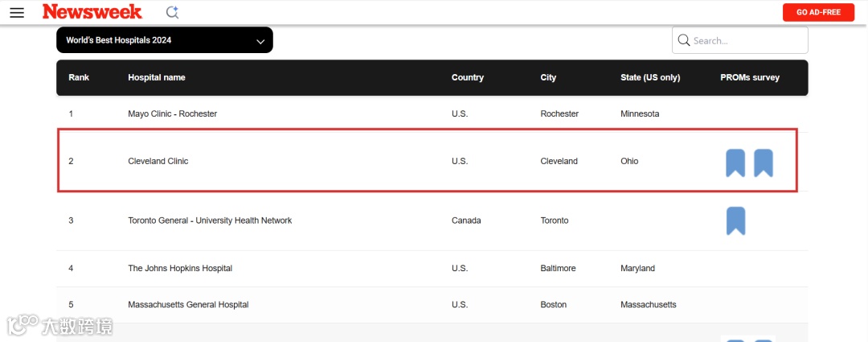Click the Ohio state cell
The height and width of the screenshot is (342, 868).
[x=629, y=161]
